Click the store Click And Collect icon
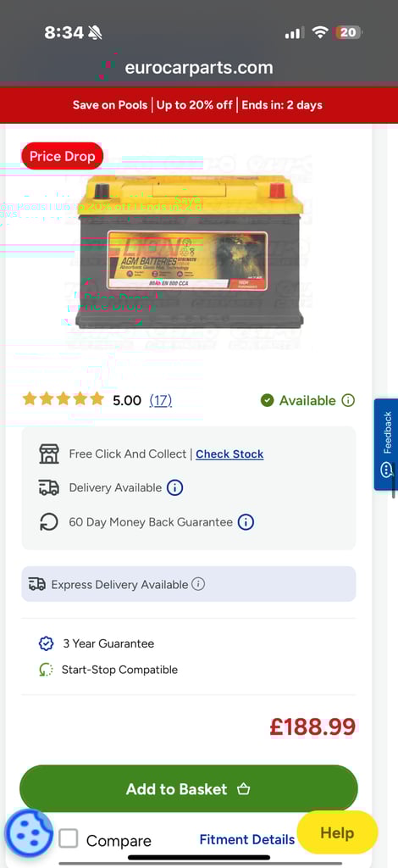The image size is (398, 868). (48, 454)
